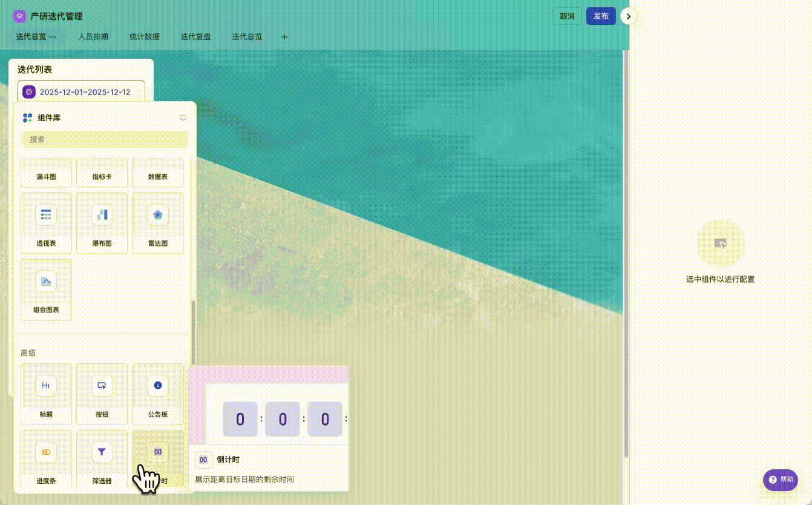This screenshot has height=505, width=812.
Task: Go to the 迭代复盘 tab
Action: point(196,37)
